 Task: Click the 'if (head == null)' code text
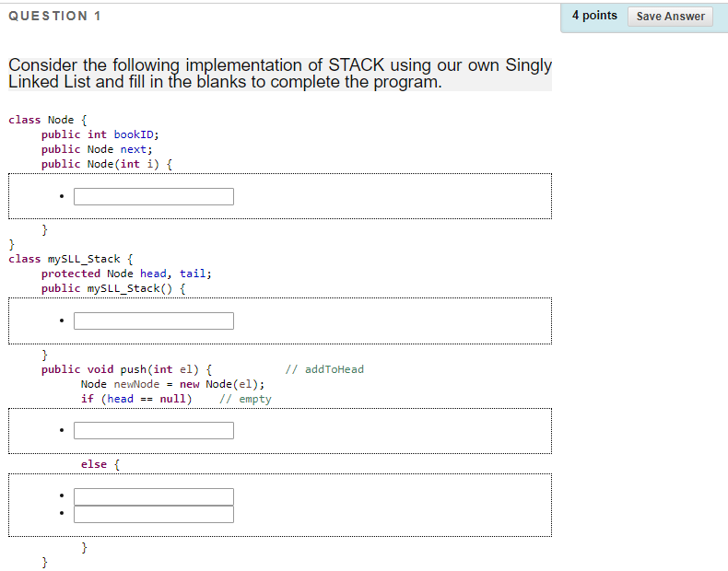136,399
